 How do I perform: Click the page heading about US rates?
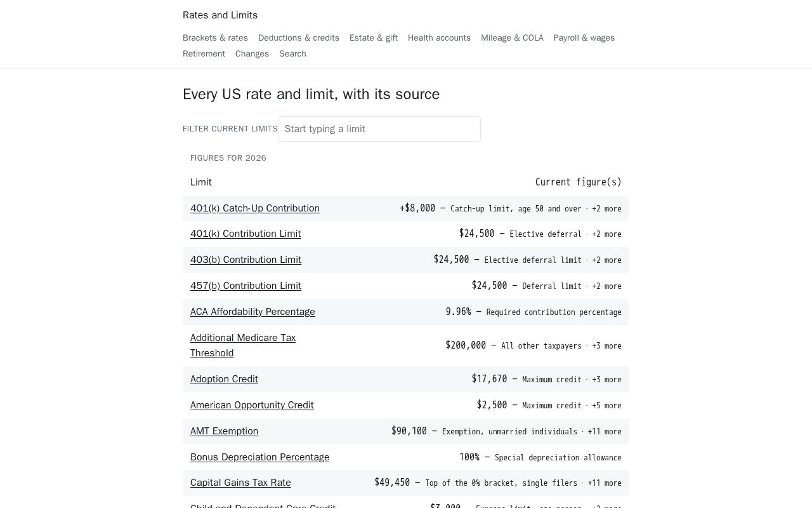[311, 94]
